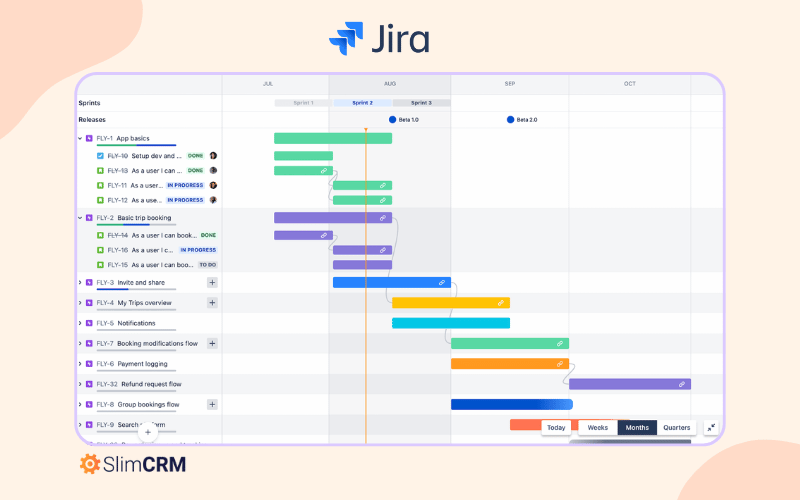Viewport: 800px width, 500px height.
Task: Click the epic icon beside FLY-1
Action: (89, 138)
